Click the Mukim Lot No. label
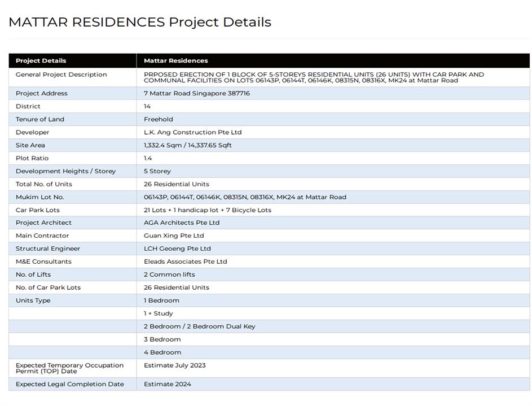This screenshot has height=405, width=532. pyautogui.click(x=39, y=197)
